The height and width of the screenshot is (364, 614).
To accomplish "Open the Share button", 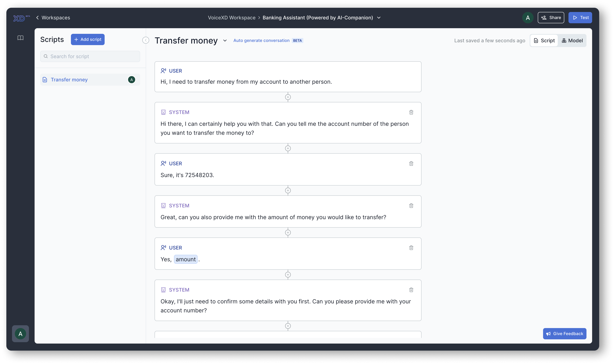I will pyautogui.click(x=551, y=18).
